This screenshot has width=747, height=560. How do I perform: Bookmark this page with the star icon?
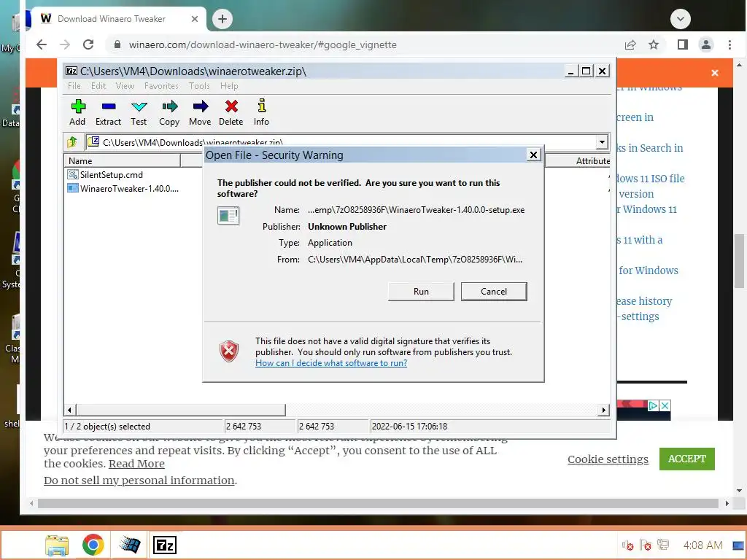click(654, 44)
